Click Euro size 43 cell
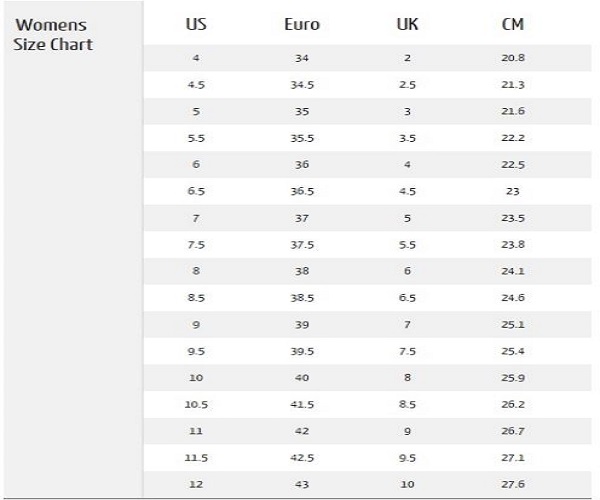This screenshot has height=500, width=600. point(302,485)
